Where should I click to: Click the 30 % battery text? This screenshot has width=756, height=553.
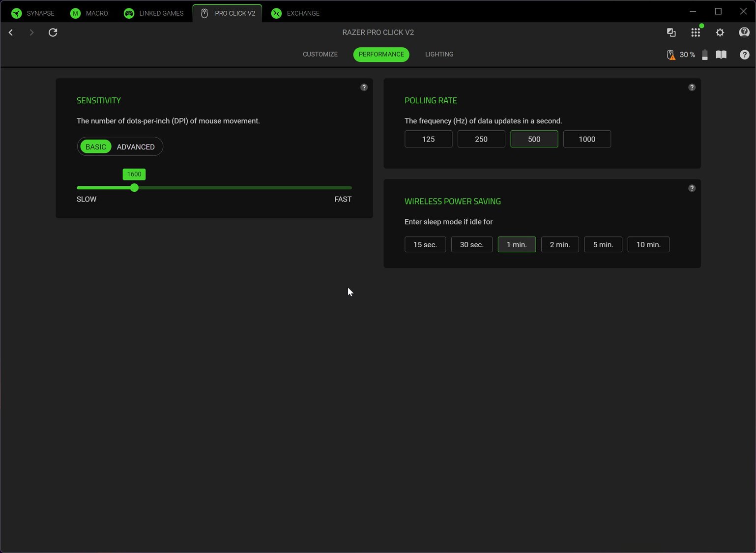687,55
